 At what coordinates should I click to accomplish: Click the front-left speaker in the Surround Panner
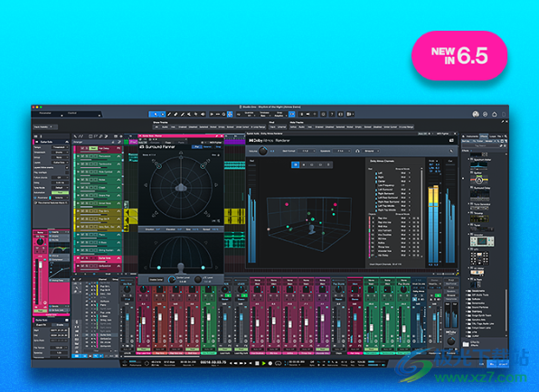pos(158,166)
